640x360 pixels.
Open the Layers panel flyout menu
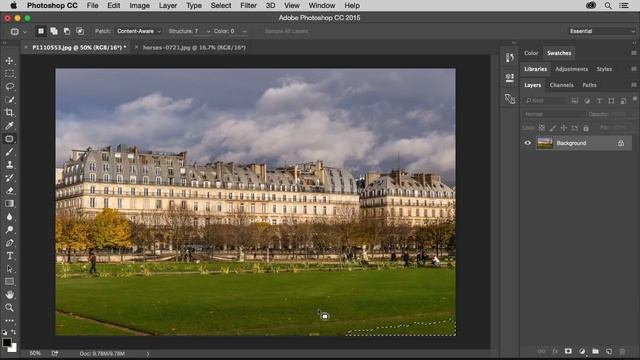(x=634, y=85)
